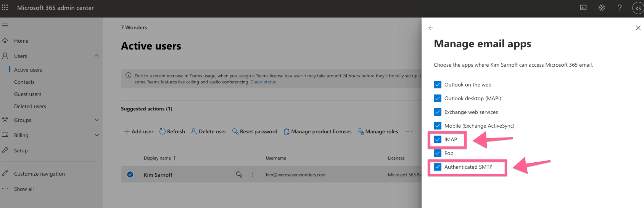Click the Users person icon

[x=5, y=56]
